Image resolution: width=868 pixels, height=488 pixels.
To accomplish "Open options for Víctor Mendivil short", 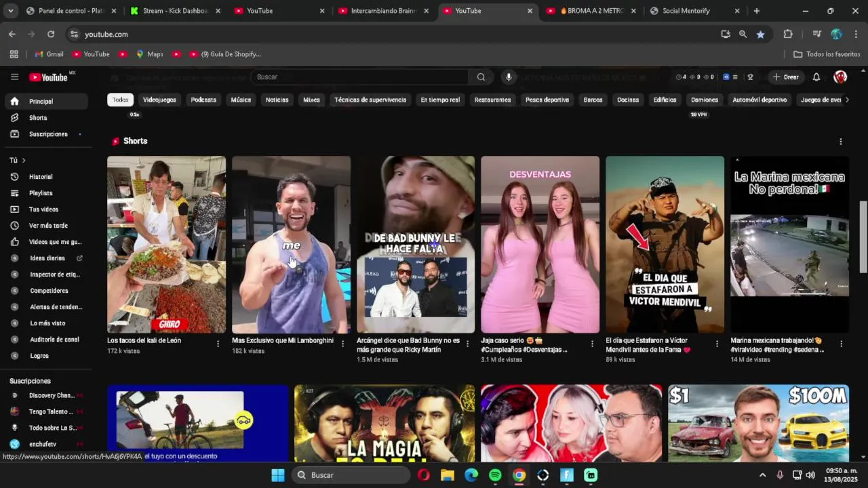I will point(717,344).
